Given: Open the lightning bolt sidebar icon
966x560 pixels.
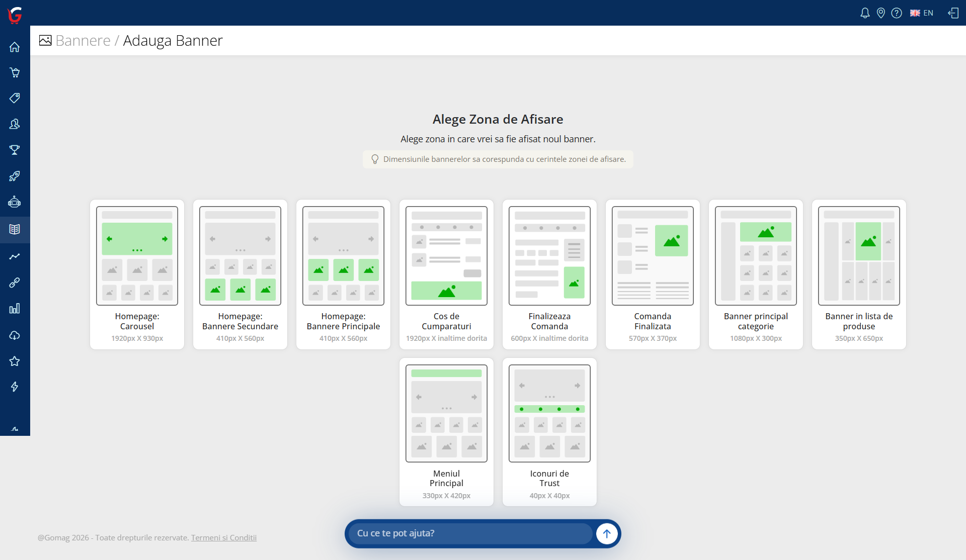Looking at the screenshot, I should (x=15, y=387).
